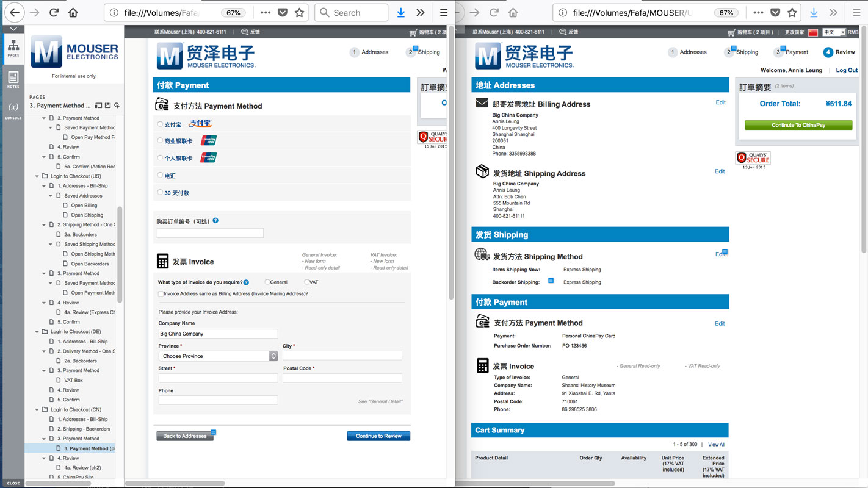Edit the Billing Address
This screenshot has width=868, height=488.
(x=720, y=102)
